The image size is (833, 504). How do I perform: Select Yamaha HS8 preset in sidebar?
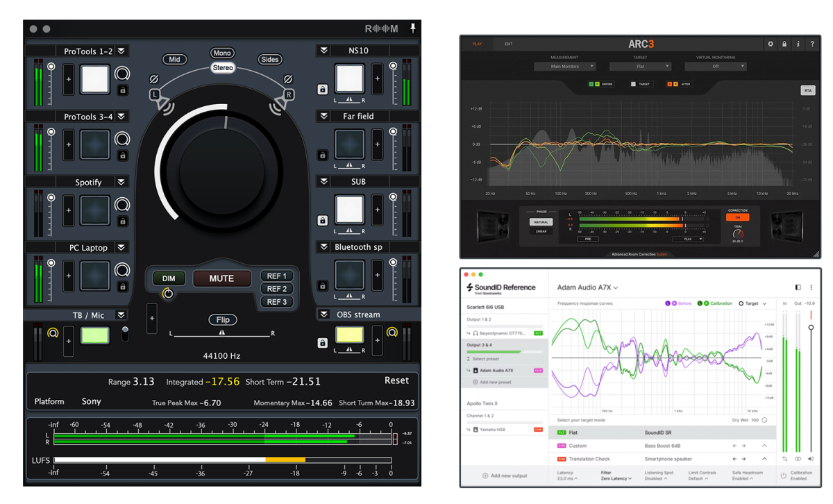pyautogui.click(x=494, y=430)
